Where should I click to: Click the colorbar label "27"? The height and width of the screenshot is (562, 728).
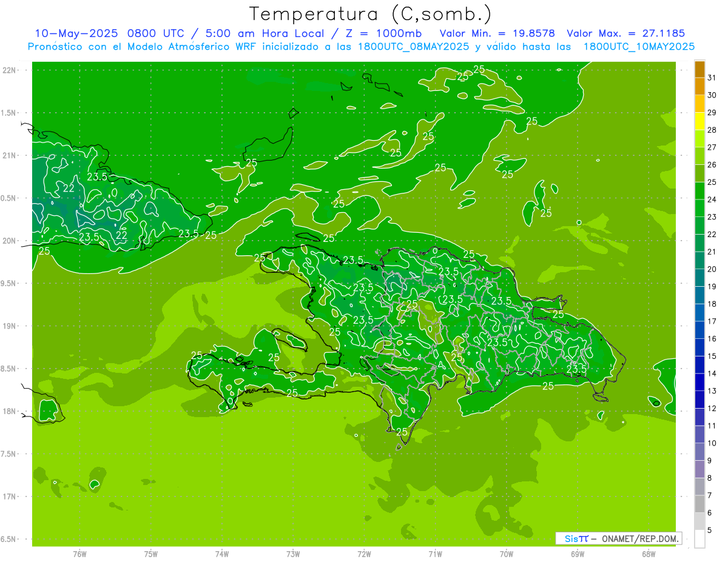[x=712, y=147]
